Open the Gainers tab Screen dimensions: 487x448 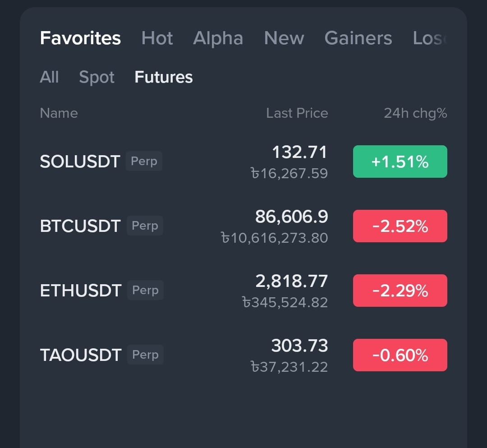point(358,38)
